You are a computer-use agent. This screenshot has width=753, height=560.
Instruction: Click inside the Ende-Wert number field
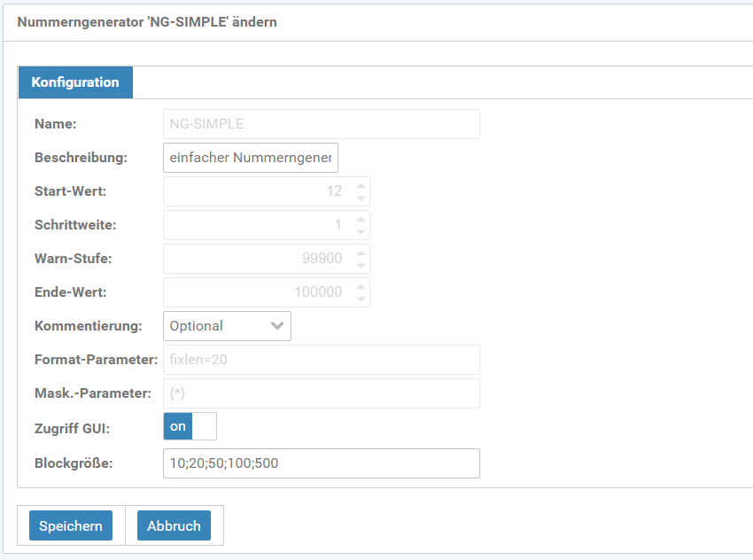257,292
